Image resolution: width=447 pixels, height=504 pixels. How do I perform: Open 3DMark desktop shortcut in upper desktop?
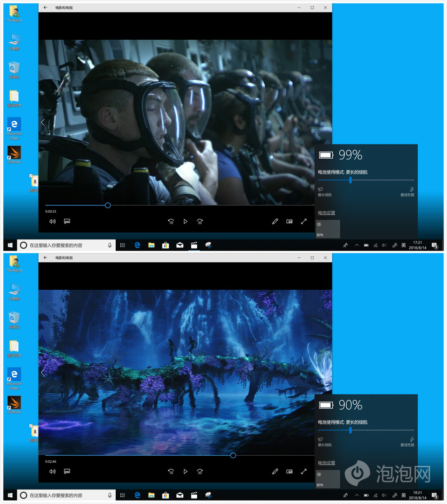[x=14, y=155]
